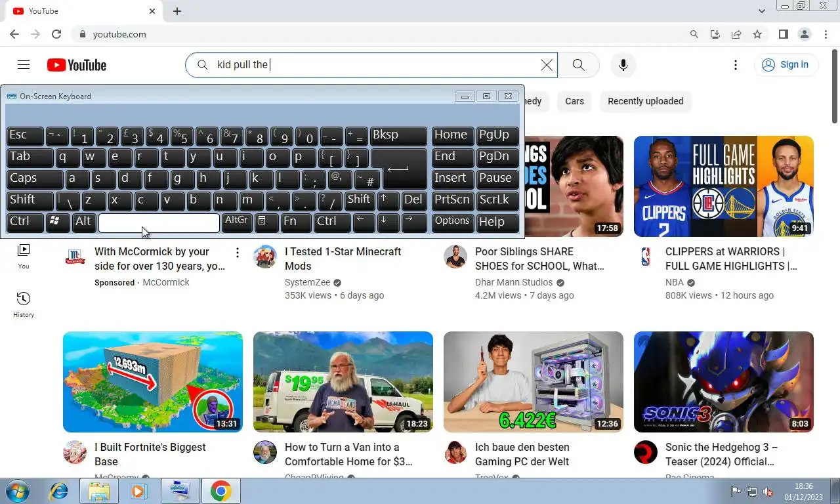Open the You sidebar section

[24, 256]
